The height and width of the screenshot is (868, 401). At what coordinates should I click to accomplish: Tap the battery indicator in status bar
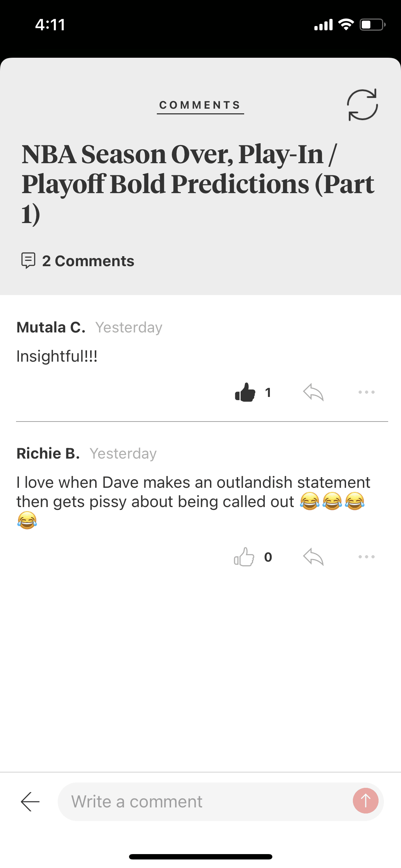[372, 25]
